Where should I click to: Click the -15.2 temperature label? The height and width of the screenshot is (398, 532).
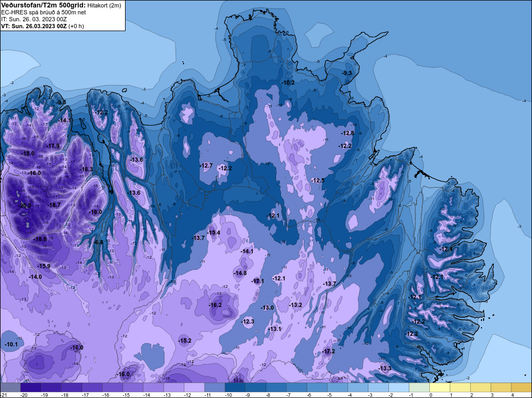coord(185,341)
